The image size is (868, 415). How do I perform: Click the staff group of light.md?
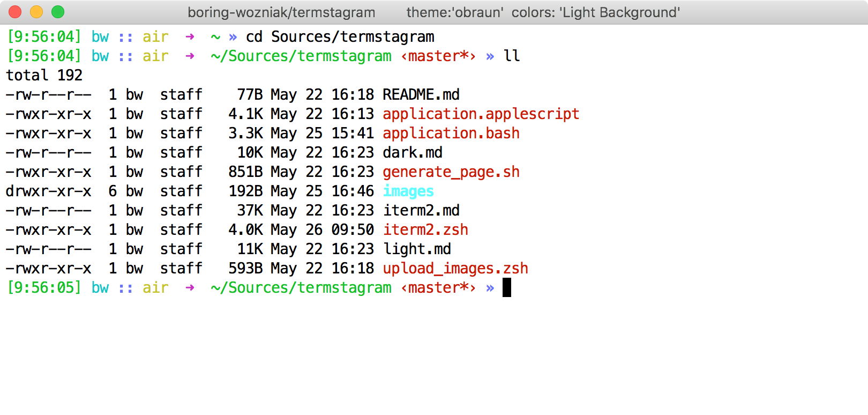181,249
